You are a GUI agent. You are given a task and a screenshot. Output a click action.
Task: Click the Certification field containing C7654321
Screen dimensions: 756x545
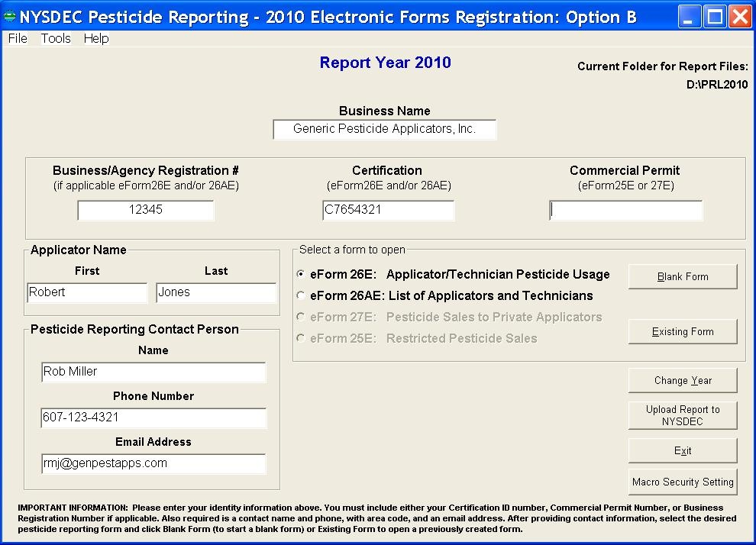tap(388, 210)
